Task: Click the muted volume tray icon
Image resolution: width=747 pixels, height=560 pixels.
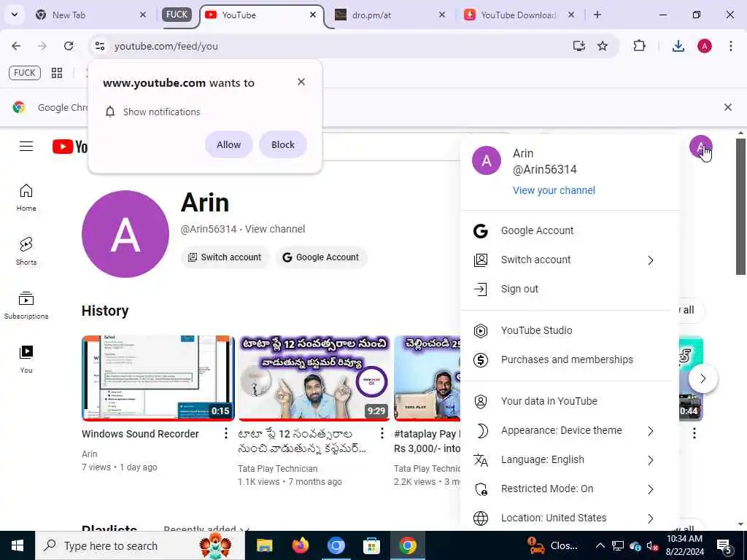Action: (653, 546)
